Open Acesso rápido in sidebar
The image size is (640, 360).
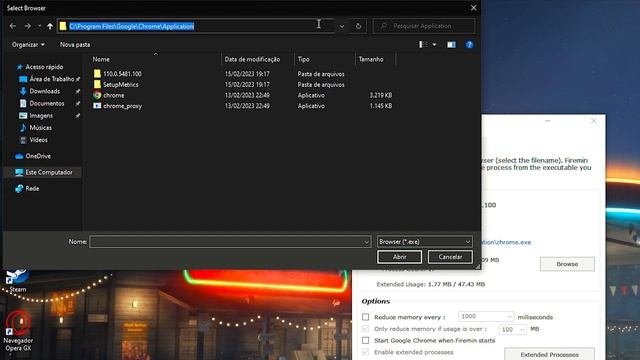tap(44, 67)
